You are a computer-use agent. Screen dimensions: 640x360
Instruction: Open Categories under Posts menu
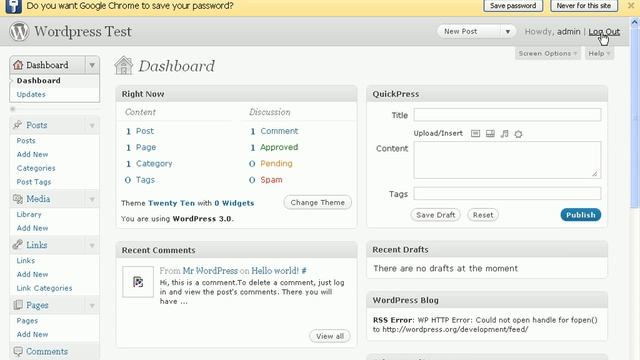point(36,168)
